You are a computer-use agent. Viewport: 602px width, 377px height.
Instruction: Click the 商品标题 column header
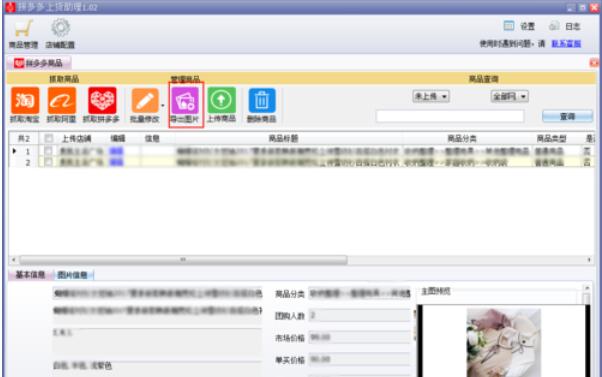[x=283, y=138]
